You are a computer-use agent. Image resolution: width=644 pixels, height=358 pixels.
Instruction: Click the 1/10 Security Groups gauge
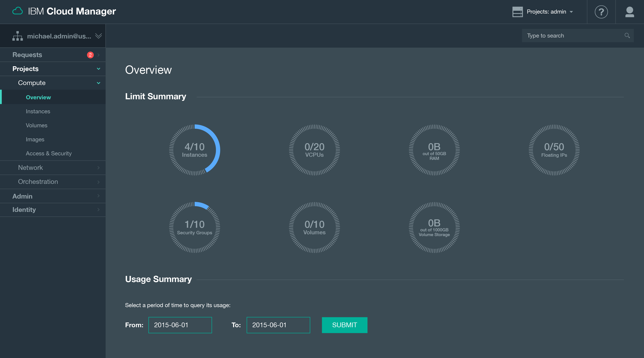[195, 227]
